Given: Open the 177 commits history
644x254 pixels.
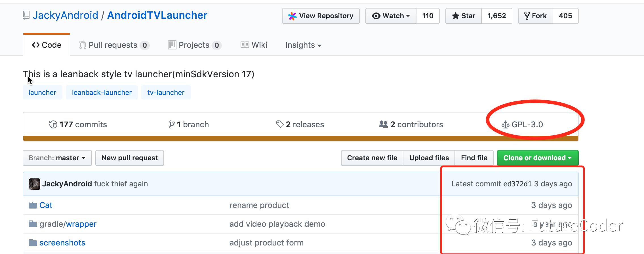Looking at the screenshot, I should point(78,124).
